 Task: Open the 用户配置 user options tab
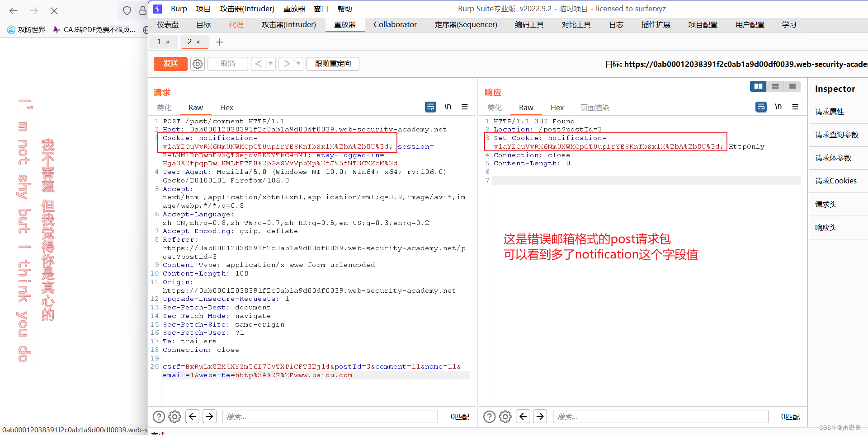point(750,24)
